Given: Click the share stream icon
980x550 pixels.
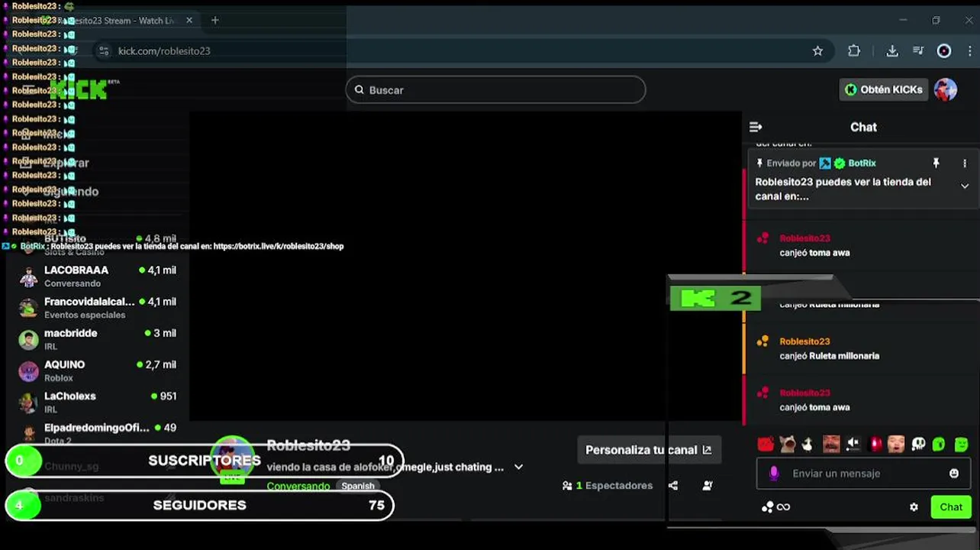Looking at the screenshot, I should point(672,486).
